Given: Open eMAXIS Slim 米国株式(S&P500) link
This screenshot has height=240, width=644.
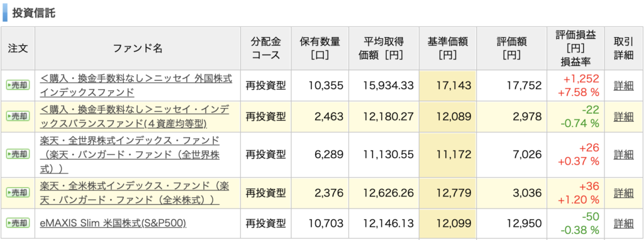Looking at the screenshot, I should pos(113,223).
